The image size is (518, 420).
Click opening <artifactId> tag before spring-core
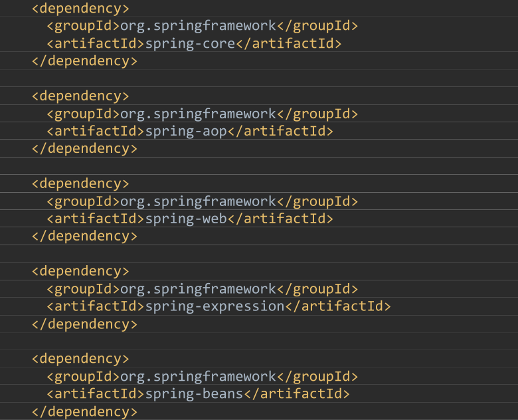[x=96, y=44]
